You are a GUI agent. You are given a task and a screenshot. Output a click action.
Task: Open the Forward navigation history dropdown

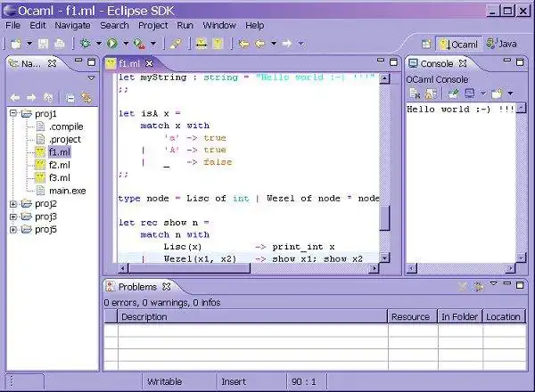pos(301,44)
